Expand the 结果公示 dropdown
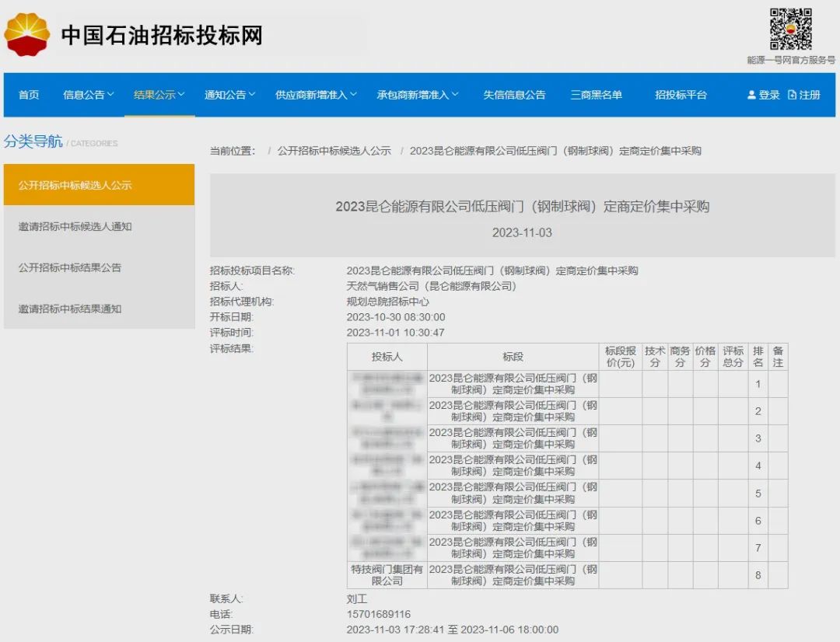 tap(158, 95)
